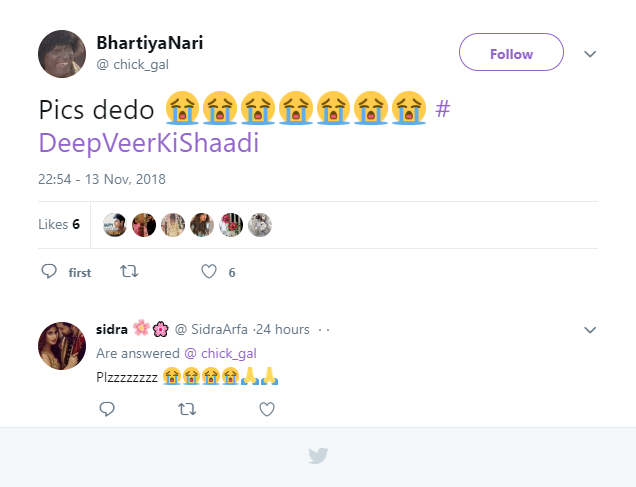
Task: Click the @SidraArfa handle in reply
Action: pyautogui.click(x=211, y=329)
